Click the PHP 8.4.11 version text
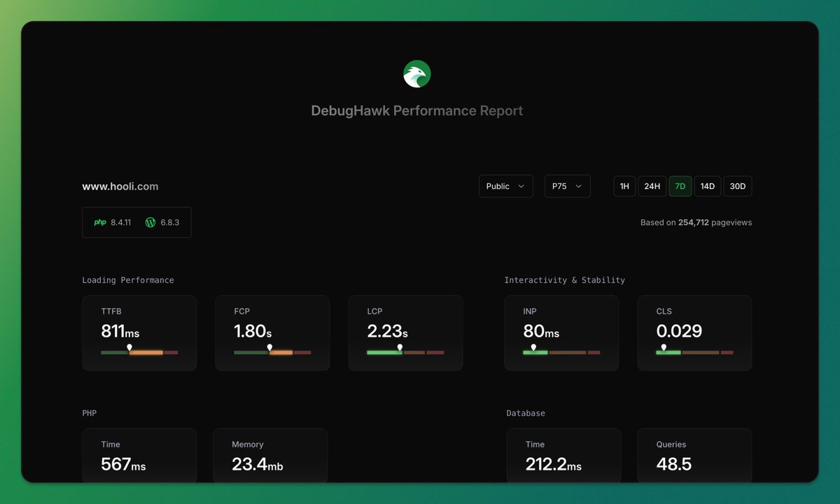Viewport: 840px width, 504px height. pos(120,223)
